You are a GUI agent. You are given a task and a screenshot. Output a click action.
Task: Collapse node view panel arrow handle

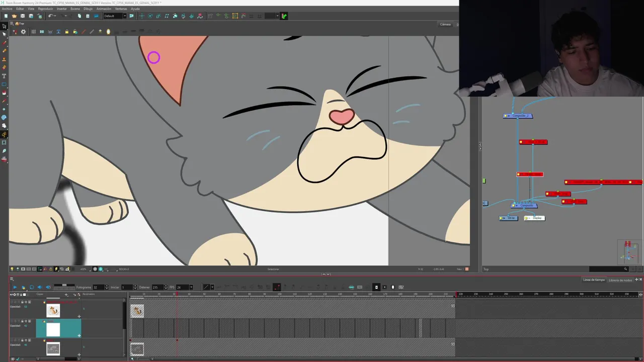(x=480, y=145)
